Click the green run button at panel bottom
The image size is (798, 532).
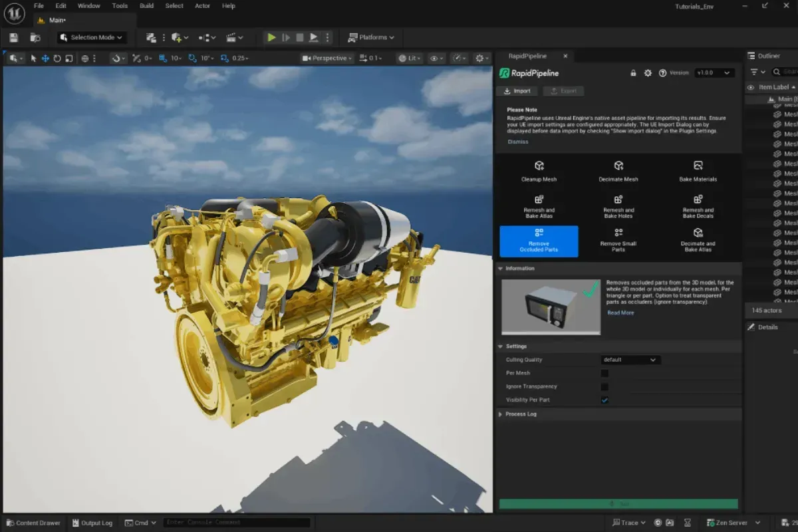(618, 504)
